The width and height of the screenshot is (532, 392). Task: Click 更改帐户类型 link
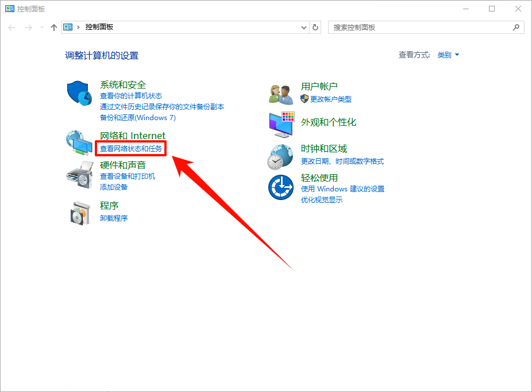pyautogui.click(x=331, y=99)
